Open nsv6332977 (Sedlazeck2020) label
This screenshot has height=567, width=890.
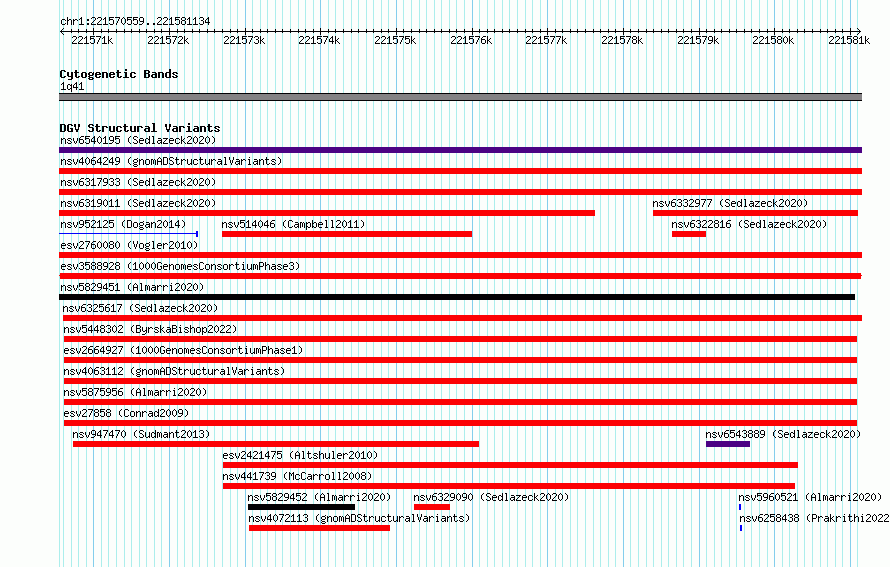click(730, 203)
